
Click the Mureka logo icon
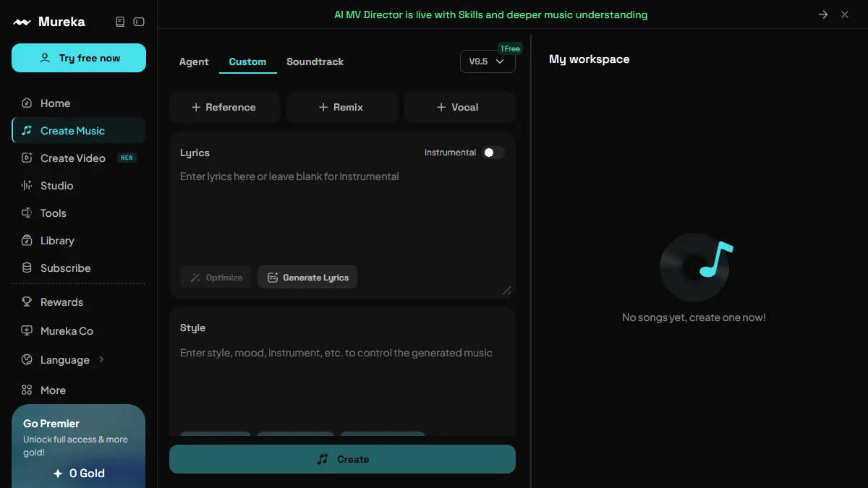[x=22, y=22]
